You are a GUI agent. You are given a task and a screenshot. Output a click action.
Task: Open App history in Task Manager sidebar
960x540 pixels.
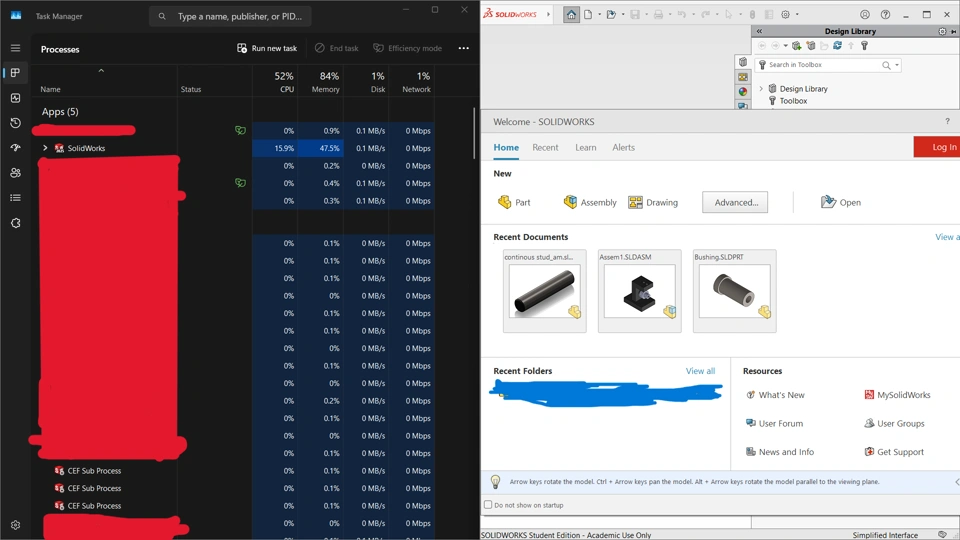click(x=15, y=123)
